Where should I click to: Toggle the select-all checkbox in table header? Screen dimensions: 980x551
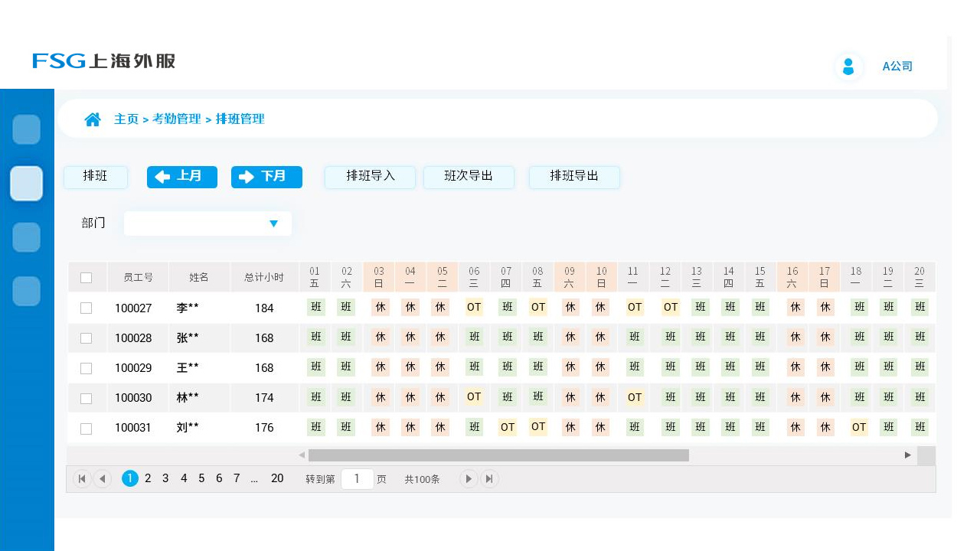pos(87,277)
